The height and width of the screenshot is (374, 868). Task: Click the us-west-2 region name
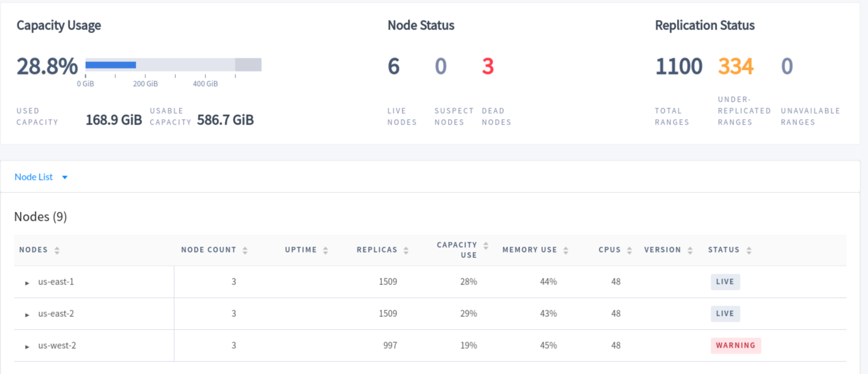pyautogui.click(x=56, y=346)
